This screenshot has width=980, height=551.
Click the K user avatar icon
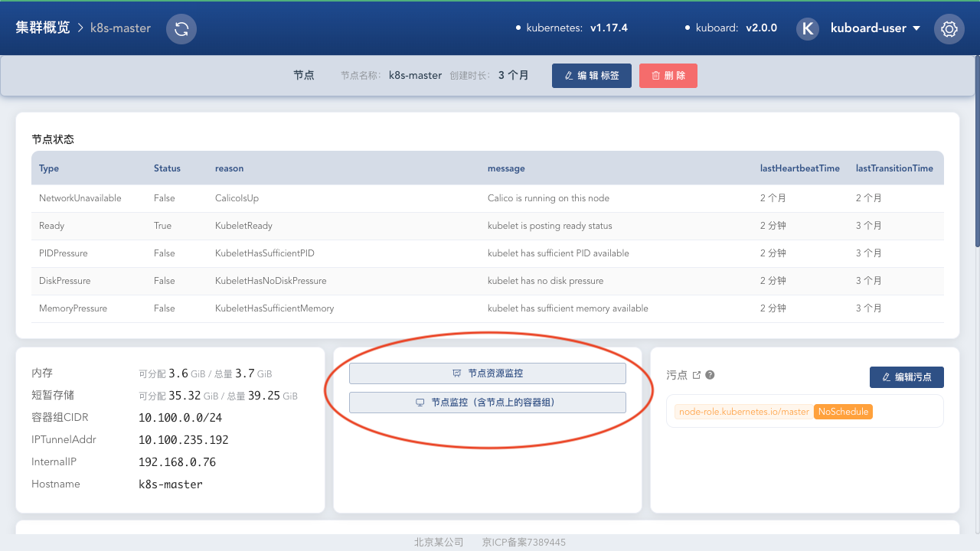click(808, 28)
